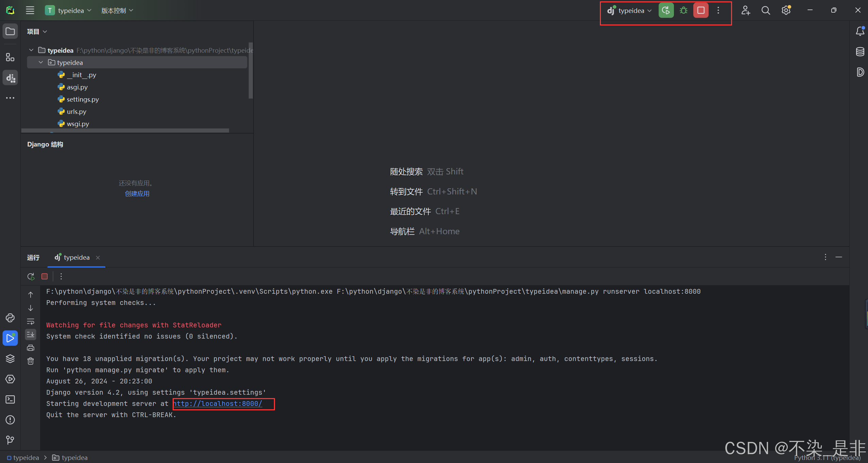868x463 pixels.
Task: Open the Git version control tool window
Action: [x=10, y=440]
